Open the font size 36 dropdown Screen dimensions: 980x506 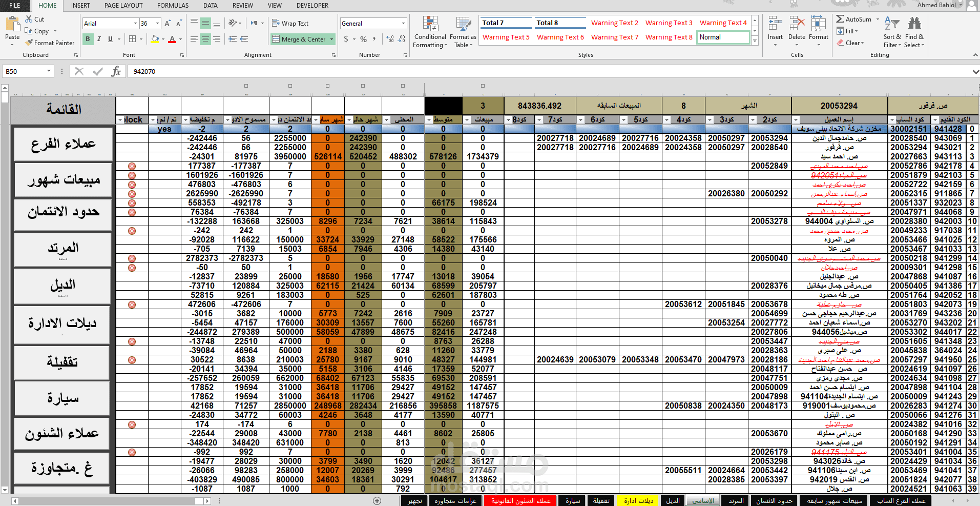click(x=158, y=23)
